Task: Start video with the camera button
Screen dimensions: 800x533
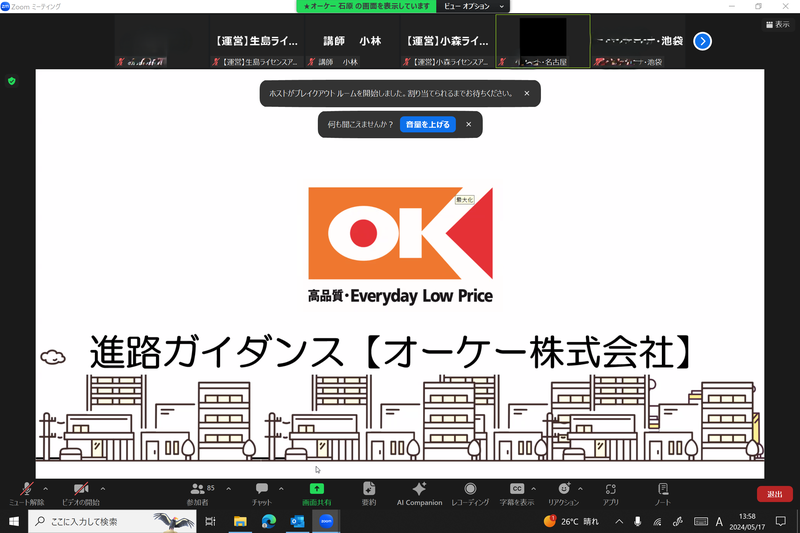Action: 81,493
